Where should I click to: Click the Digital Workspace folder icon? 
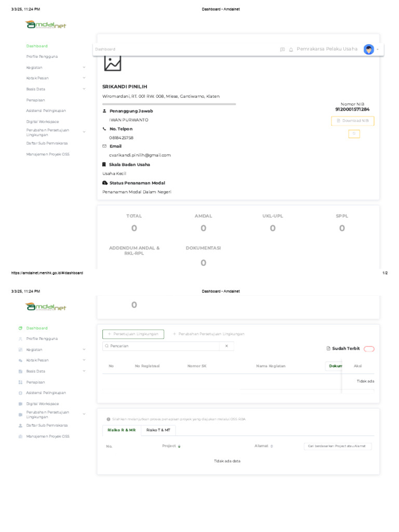[20, 404]
